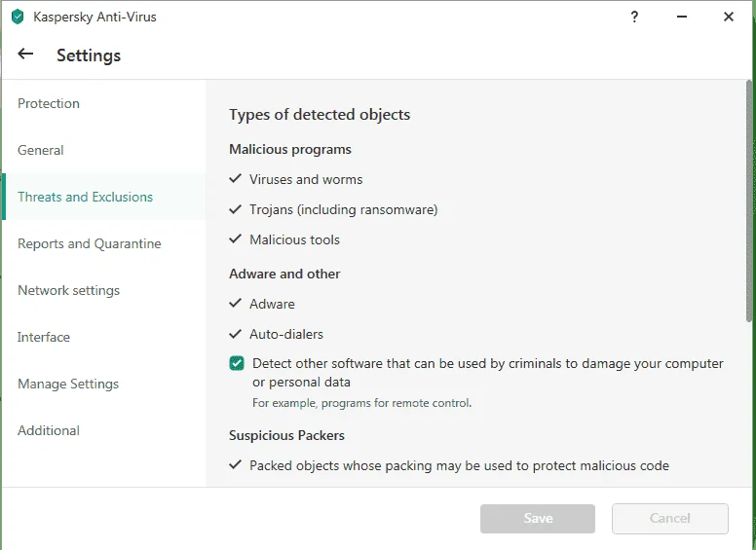
Task: Click the 'Kaspersky Anti-Virus' window title
Action: (x=94, y=17)
